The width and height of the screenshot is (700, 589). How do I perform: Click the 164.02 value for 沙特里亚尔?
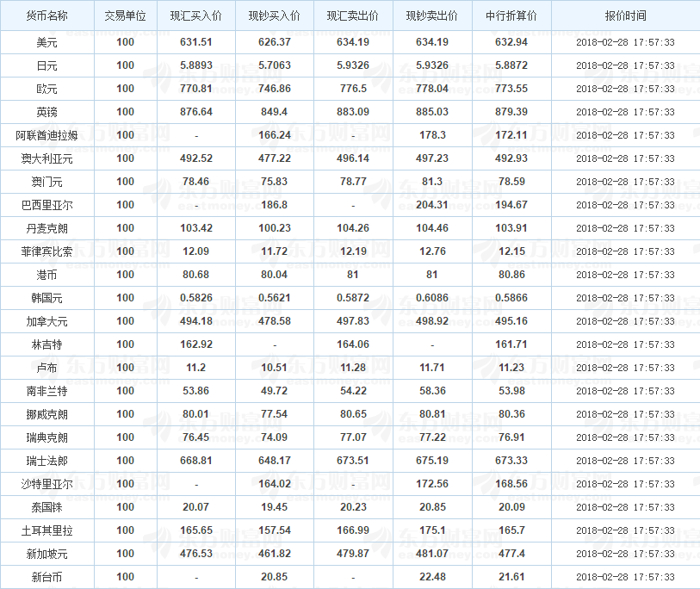coord(274,483)
